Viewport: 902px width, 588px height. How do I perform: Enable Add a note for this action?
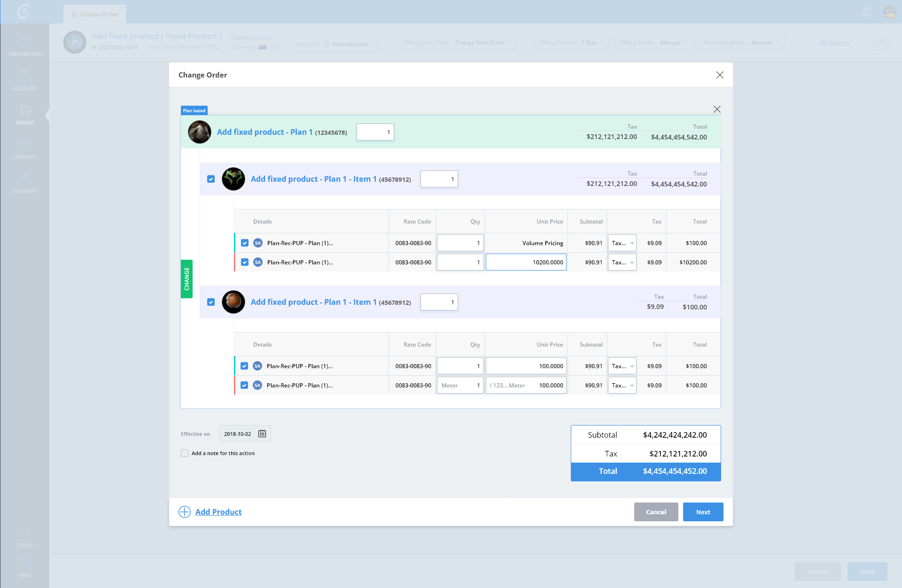[185, 453]
